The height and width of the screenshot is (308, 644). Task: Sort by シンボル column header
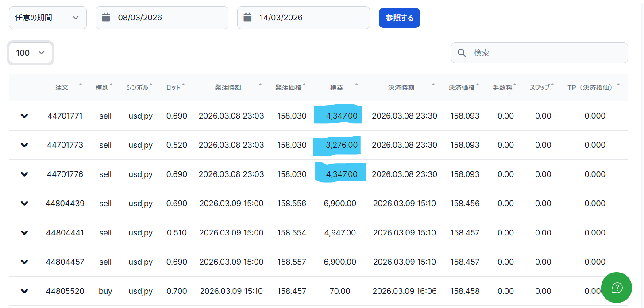pyautogui.click(x=138, y=88)
